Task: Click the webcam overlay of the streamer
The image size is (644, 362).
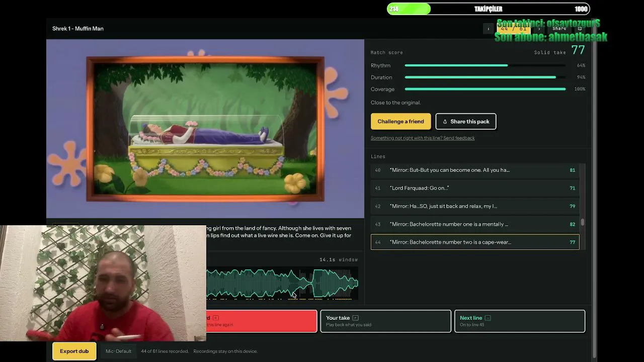Action: point(103,283)
